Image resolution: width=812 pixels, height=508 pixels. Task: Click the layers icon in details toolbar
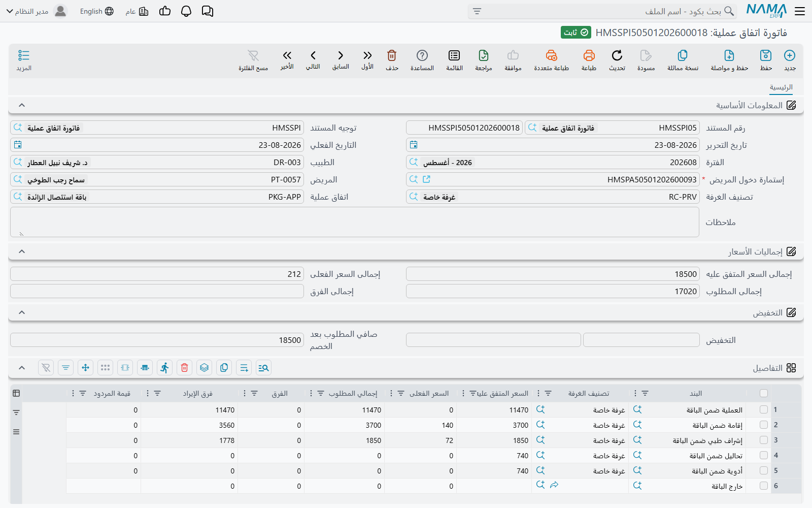205,368
